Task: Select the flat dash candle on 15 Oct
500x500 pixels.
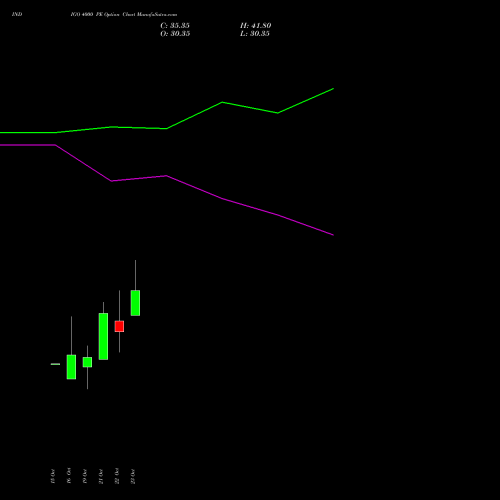Action: 55,364
